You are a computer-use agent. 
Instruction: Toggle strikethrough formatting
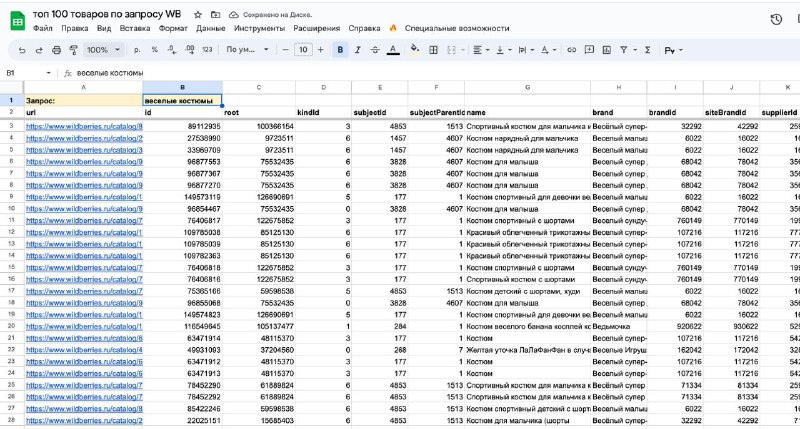pyautogui.click(x=375, y=50)
